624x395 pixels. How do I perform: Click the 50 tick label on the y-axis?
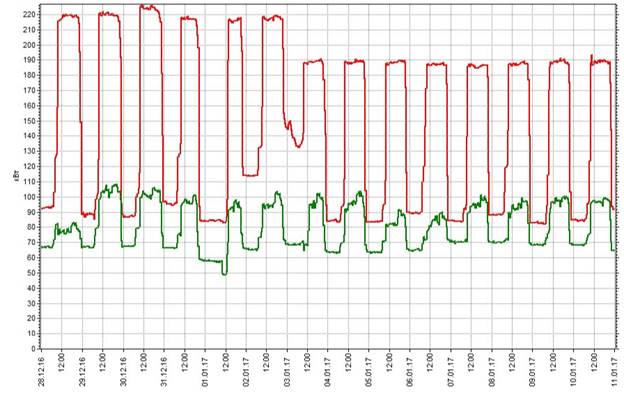click(32, 273)
